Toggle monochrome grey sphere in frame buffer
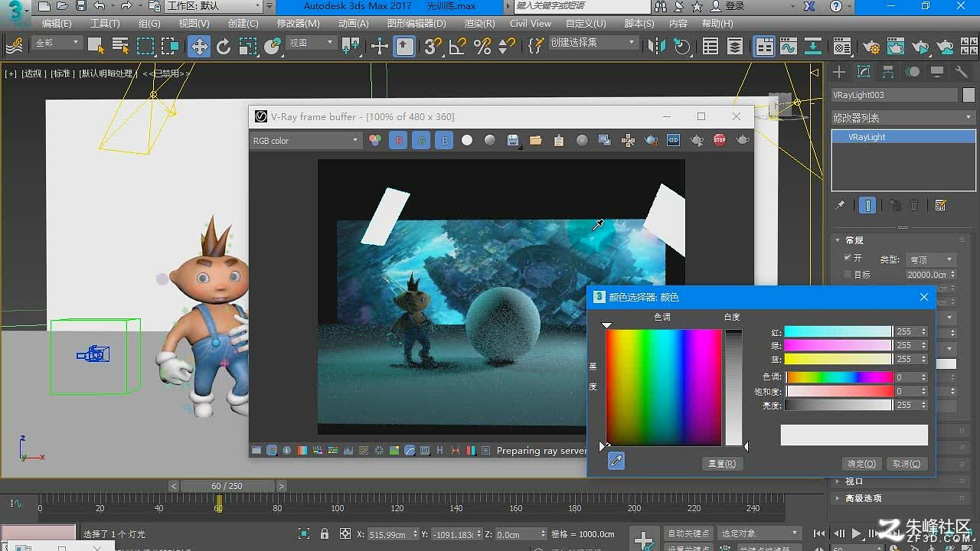The width and height of the screenshot is (980, 551). [490, 140]
